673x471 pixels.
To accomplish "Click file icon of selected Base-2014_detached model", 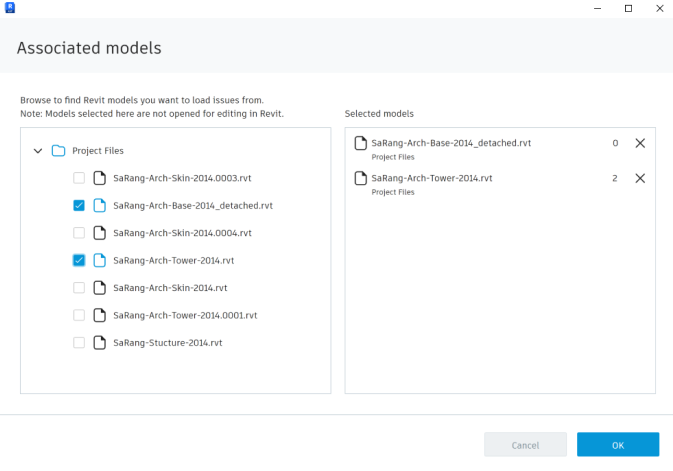I will tap(361, 143).
